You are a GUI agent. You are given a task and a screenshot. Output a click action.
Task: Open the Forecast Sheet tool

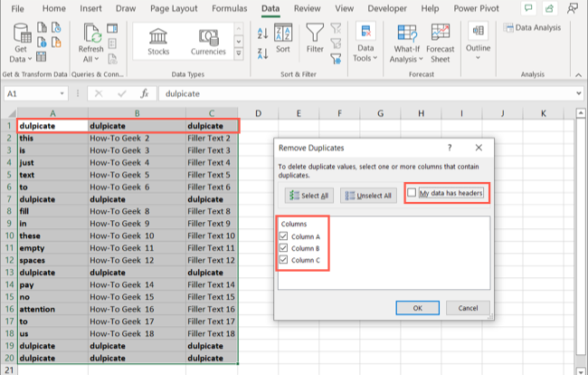(442, 42)
